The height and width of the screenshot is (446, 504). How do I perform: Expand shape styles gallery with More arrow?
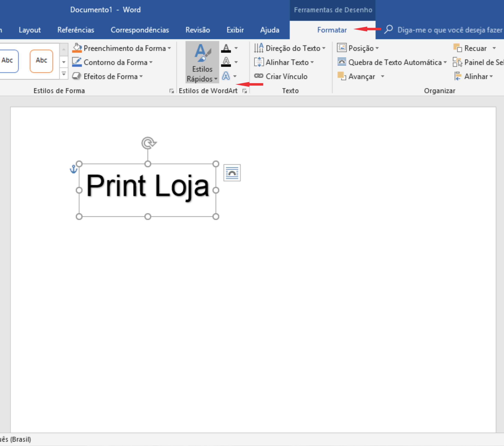click(x=64, y=74)
